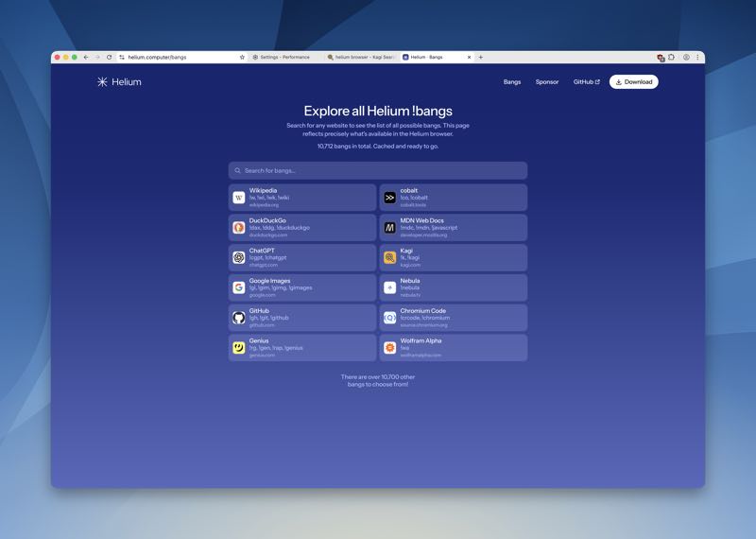This screenshot has width=756, height=539.
Task: Open the Sponsor navigation link
Action: [547, 82]
